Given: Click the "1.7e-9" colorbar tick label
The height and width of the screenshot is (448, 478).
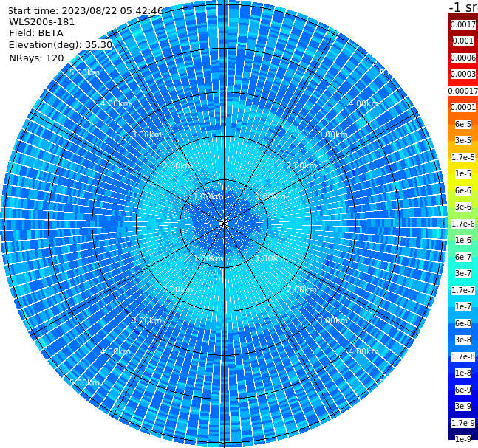Looking at the screenshot, I should [x=463, y=423].
